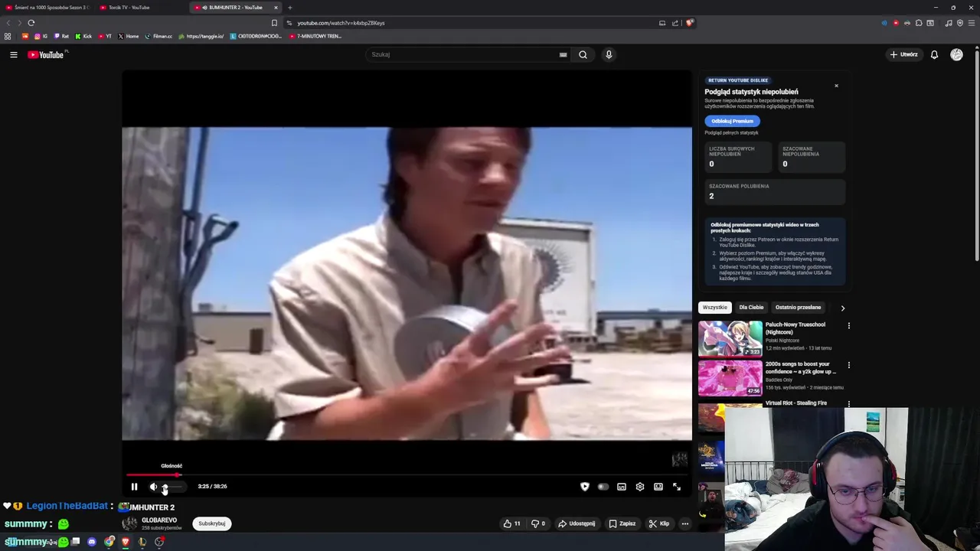
Task: Click the Virtual Riot - Stealing Fire title
Action: point(795,403)
